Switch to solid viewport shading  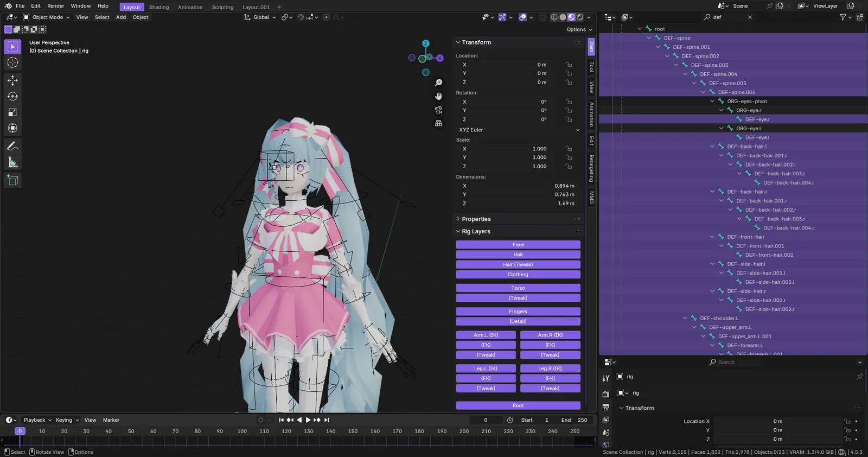(563, 17)
